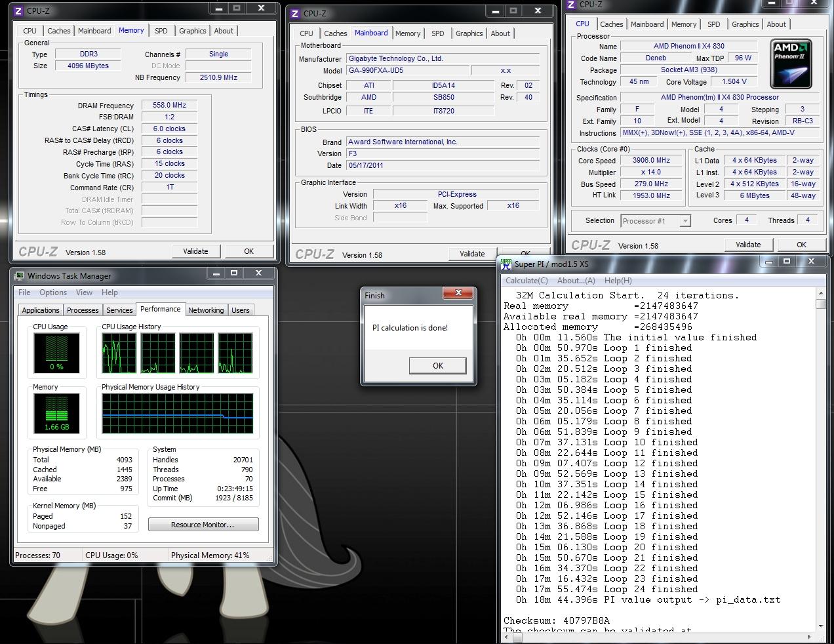
Task: Open CPU tab in CPU-Z Mainboard window
Action: coord(306,33)
